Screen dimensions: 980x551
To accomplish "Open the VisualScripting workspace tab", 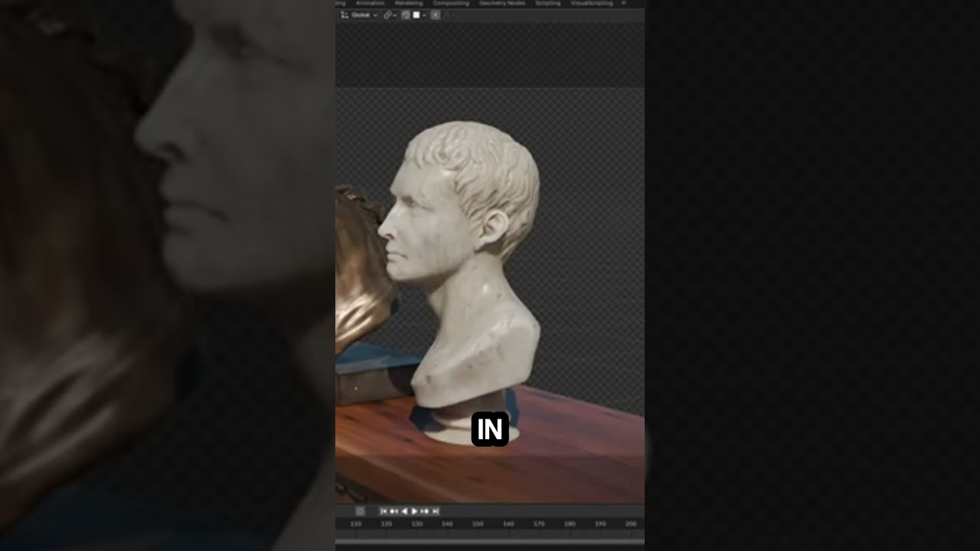I will click(x=592, y=3).
